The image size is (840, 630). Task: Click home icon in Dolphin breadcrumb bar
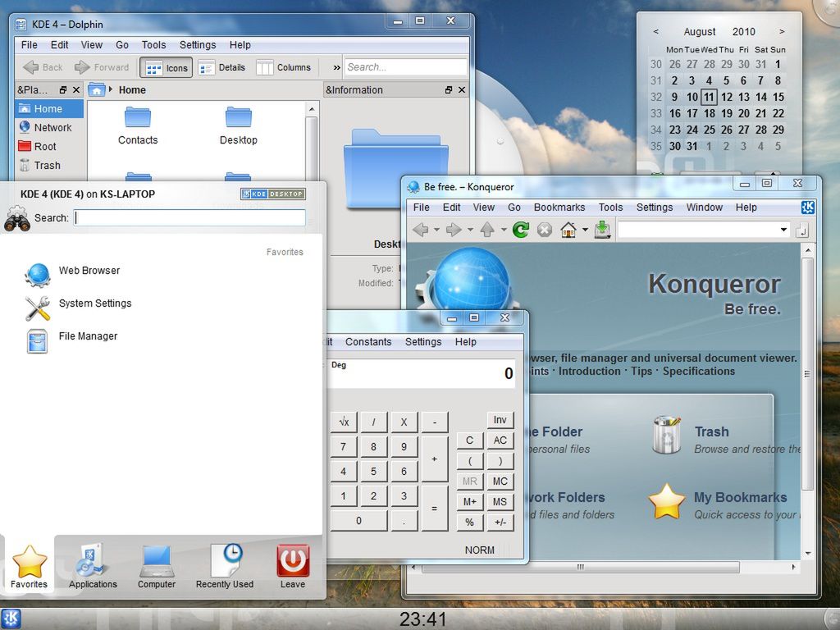[97, 90]
